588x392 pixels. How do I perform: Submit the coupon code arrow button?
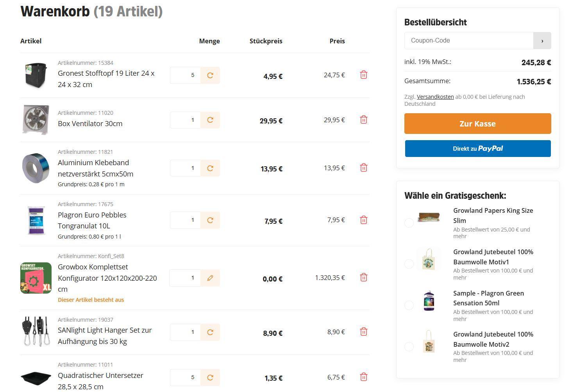542,41
